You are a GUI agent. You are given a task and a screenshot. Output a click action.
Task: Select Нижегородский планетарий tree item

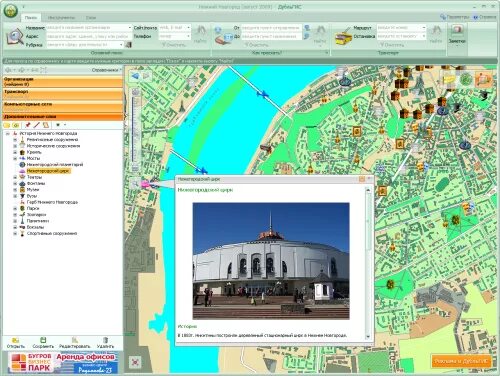click(x=55, y=165)
